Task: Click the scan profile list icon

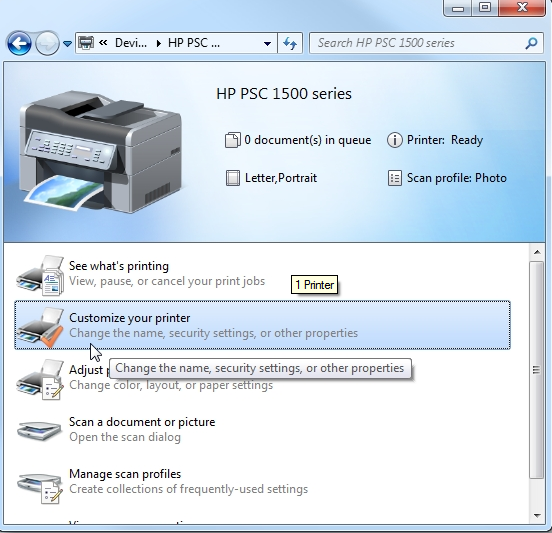Action: click(x=395, y=178)
